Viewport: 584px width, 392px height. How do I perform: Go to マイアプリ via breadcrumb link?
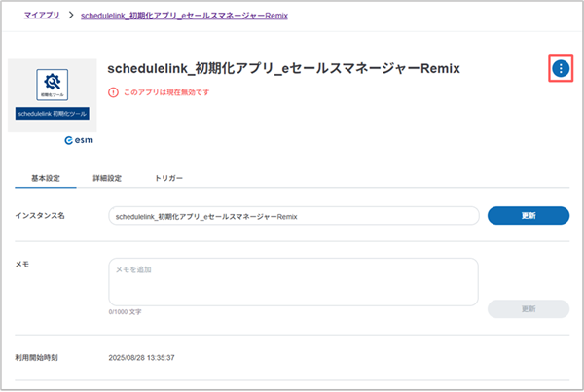40,18
